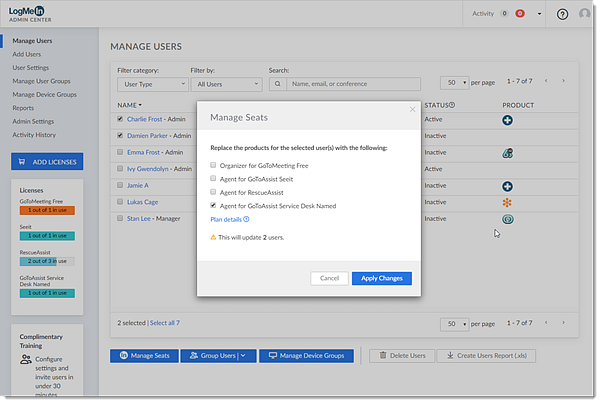Uncheck Damien Parker row checkbox

click(120, 135)
